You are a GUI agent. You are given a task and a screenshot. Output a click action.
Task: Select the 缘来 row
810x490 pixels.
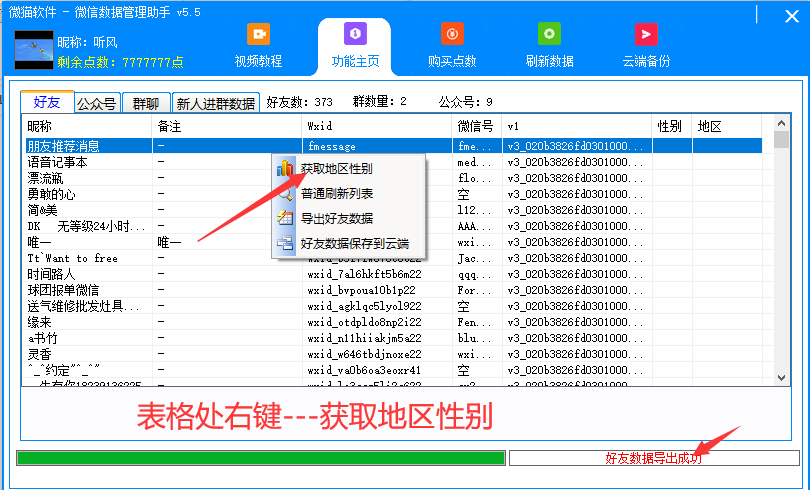pyautogui.click(x=393, y=322)
